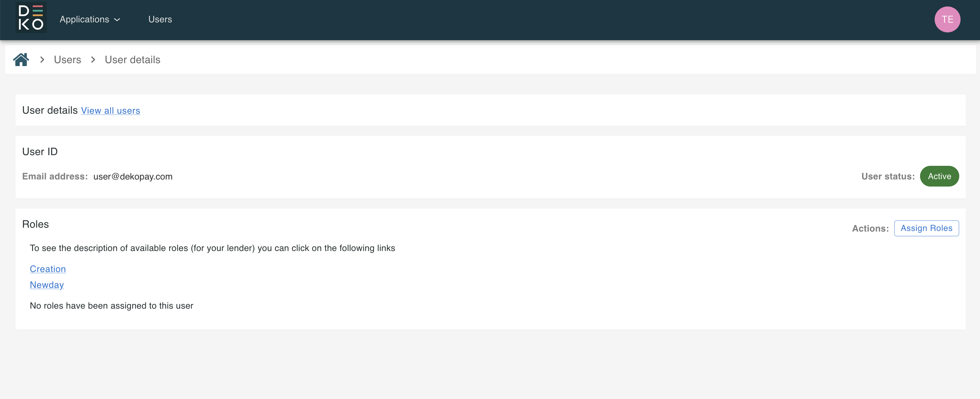Click the User ID section heading
This screenshot has width=980, height=399.
40,151
